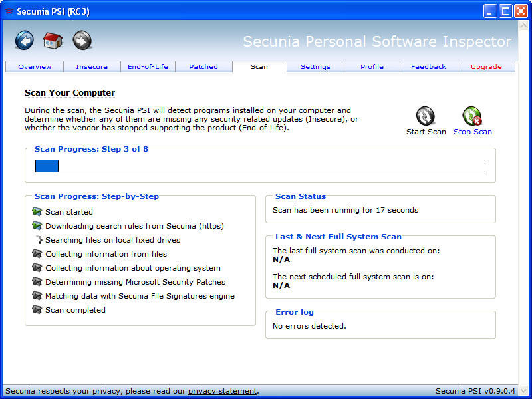Viewport: 532px width, 399px height.
Task: Click the Start Scan icon
Action: click(426, 116)
